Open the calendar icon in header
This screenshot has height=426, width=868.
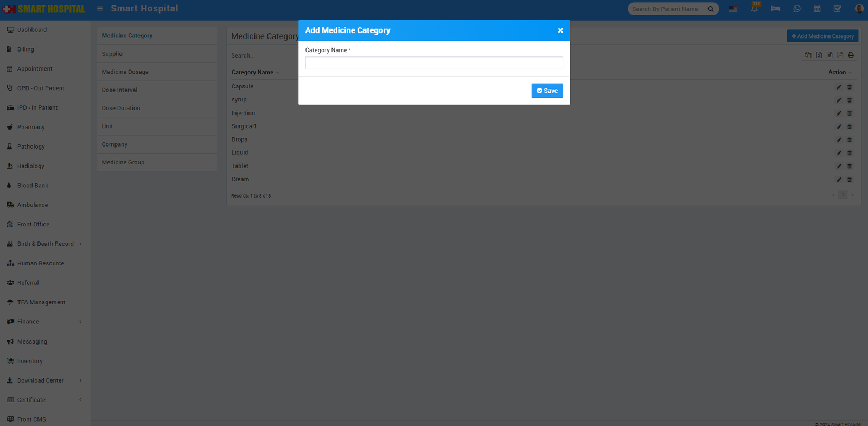click(817, 9)
